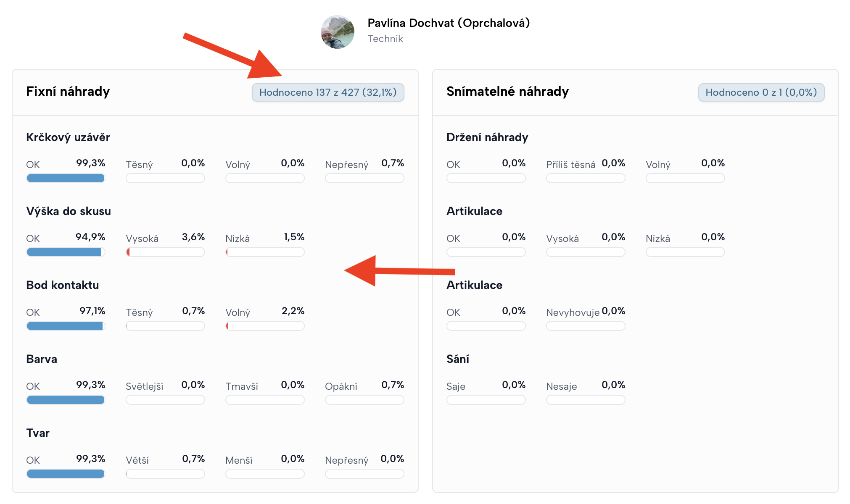Image resolution: width=850 pixels, height=504 pixels.
Task: Click the Krčkový uzávěr OK progress bar
Action: coord(66,178)
